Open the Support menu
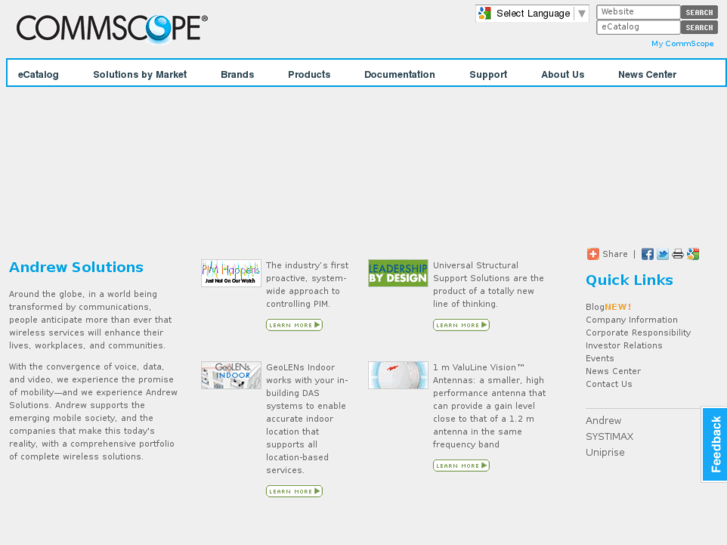 coord(488,74)
